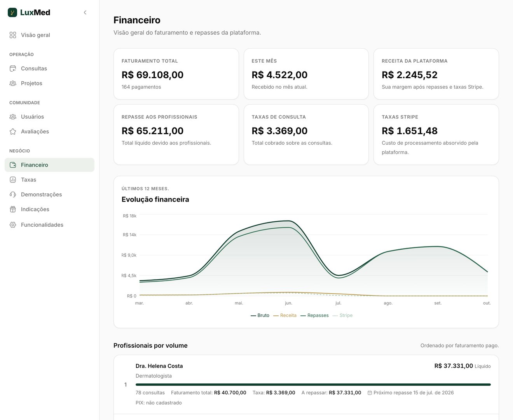513x420 pixels.
Task: Click the Dermatologista specialty text
Action: click(x=154, y=376)
